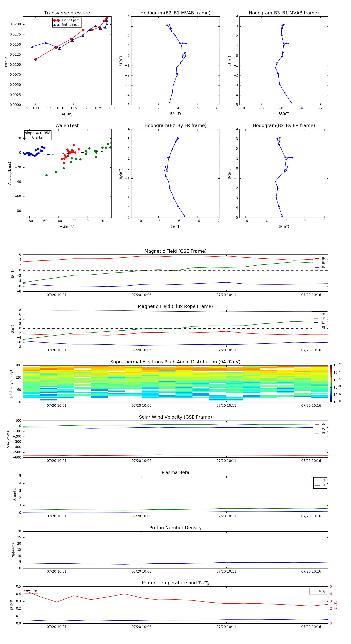Click the Vz entry in velocity legend
This screenshot has width=351, height=644.
[320, 433]
